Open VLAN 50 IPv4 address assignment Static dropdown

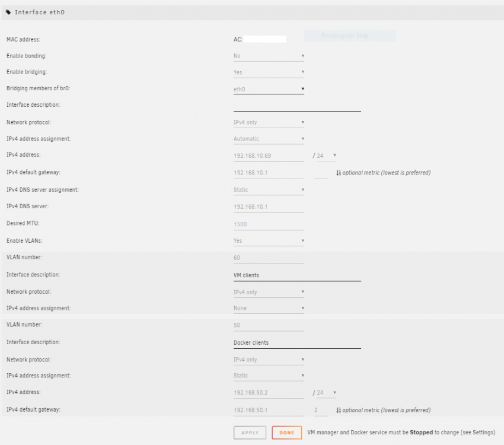[269, 376]
